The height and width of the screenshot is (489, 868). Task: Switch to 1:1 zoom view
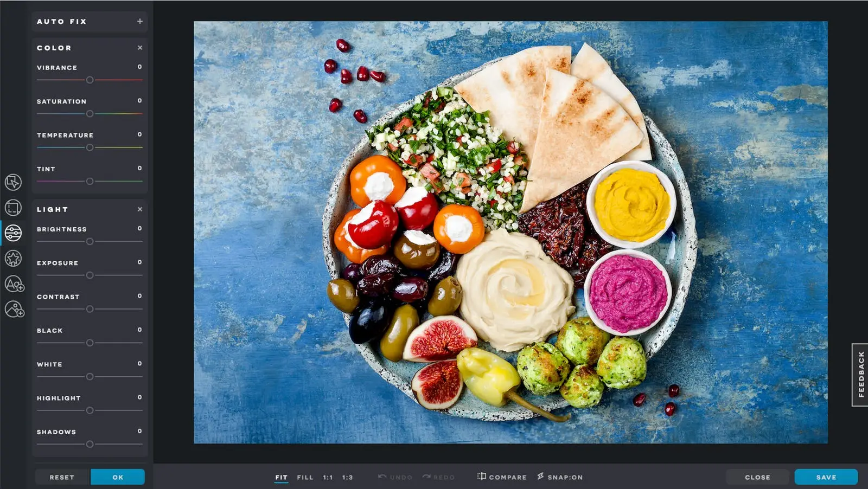(328, 477)
